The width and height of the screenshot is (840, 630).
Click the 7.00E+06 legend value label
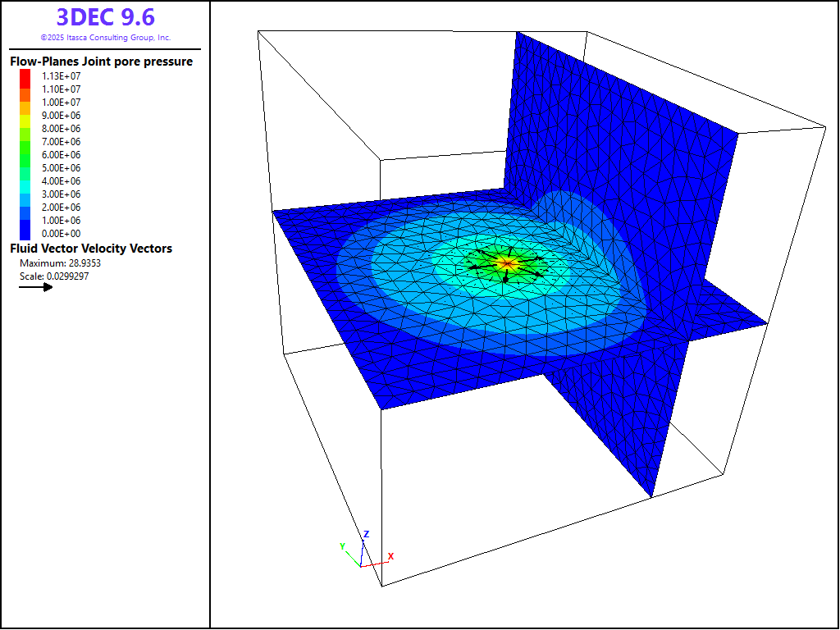(62, 142)
